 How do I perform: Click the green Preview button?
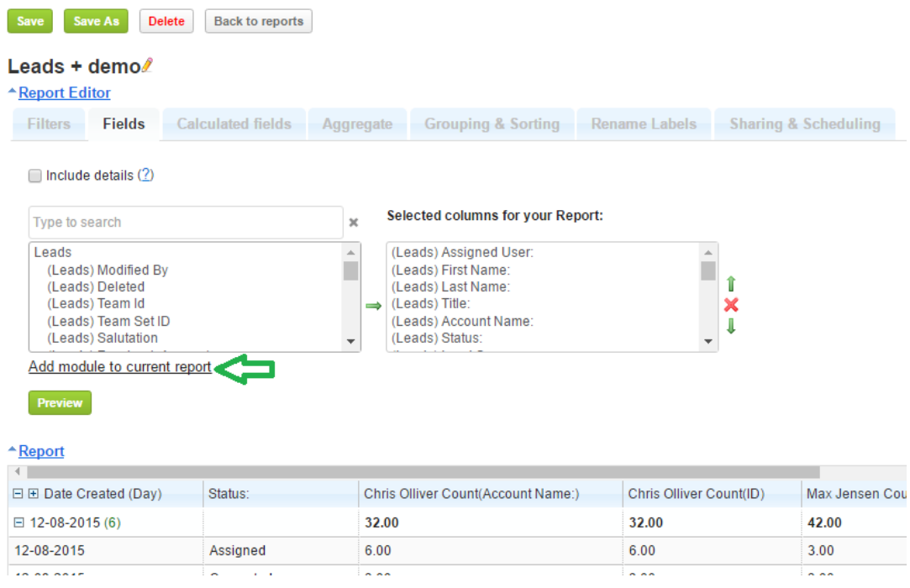[x=60, y=403]
